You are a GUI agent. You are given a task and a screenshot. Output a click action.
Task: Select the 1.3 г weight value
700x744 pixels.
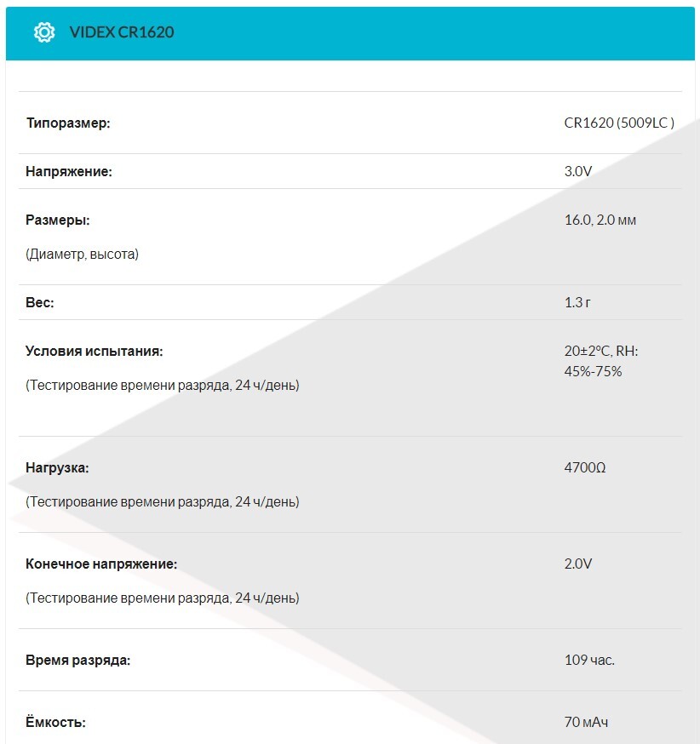tap(577, 303)
